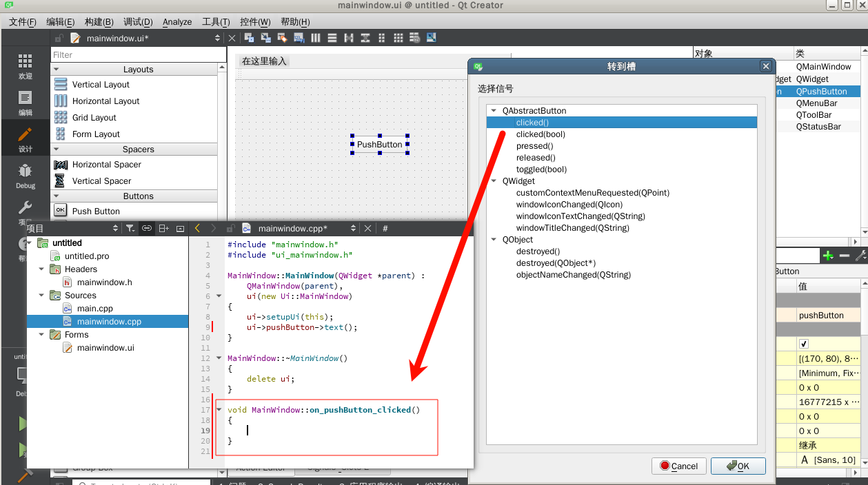Click the lay out horizontally toolbar icon
Image resolution: width=868 pixels, height=485 pixels.
(316, 38)
